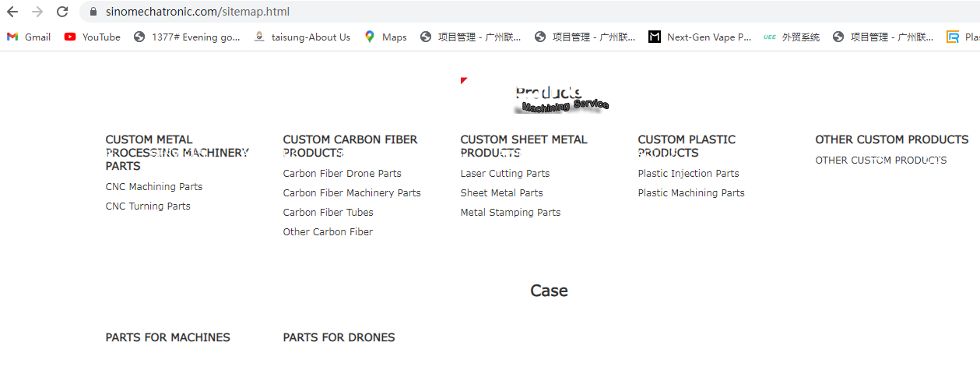Open the YouTube bookmark
This screenshot has height=388, width=980.
click(x=93, y=37)
